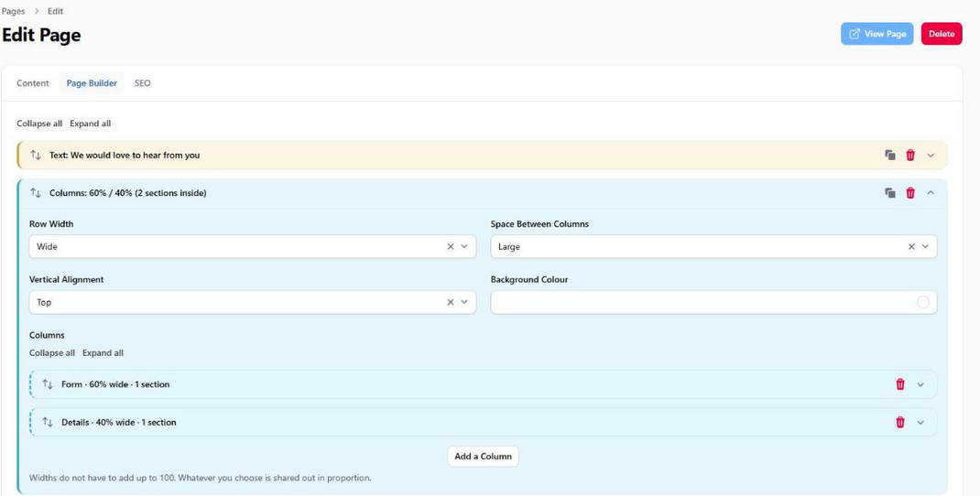The height and width of the screenshot is (496, 980).
Task: Clear the Row Width value
Action: pos(450,247)
